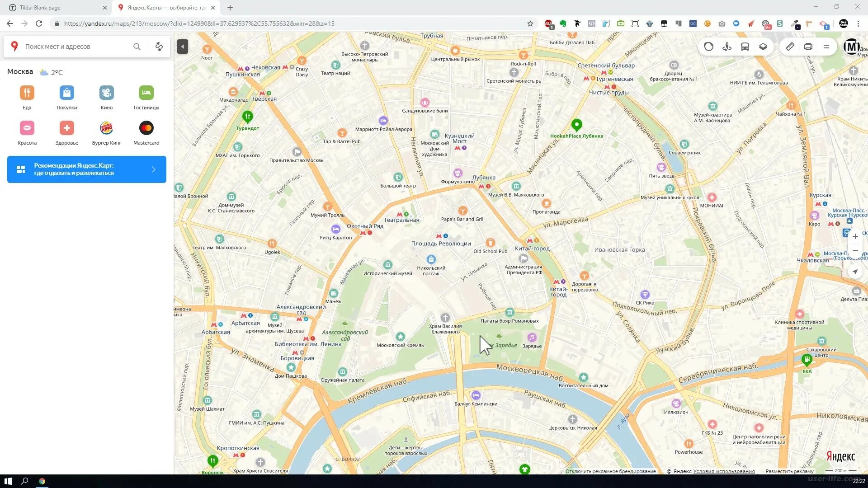Reload the current page

pyautogui.click(x=39, y=23)
